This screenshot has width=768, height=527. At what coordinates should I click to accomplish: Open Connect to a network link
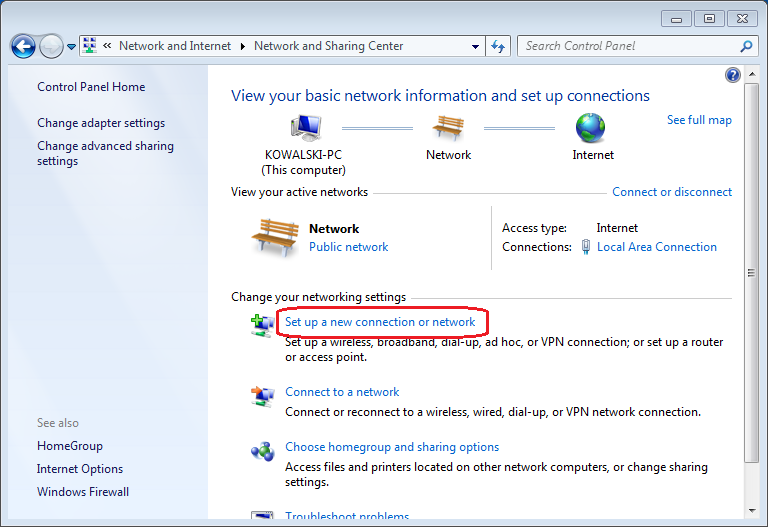coord(342,392)
